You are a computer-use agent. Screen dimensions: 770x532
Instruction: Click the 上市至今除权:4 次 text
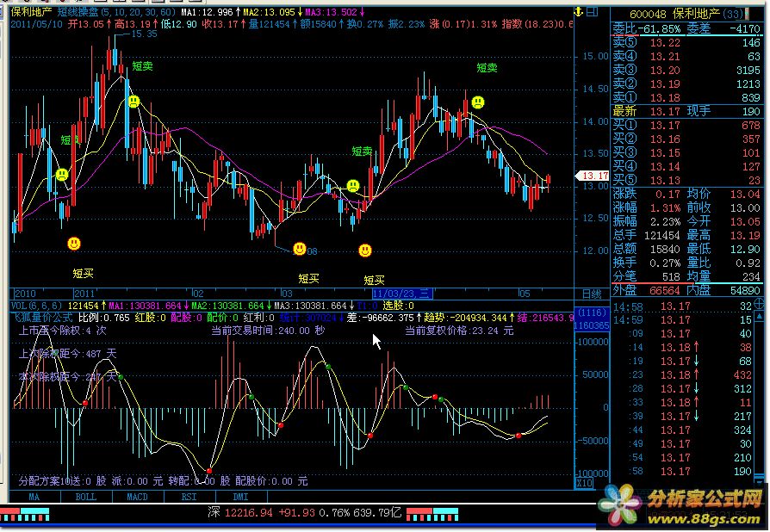[62, 331]
